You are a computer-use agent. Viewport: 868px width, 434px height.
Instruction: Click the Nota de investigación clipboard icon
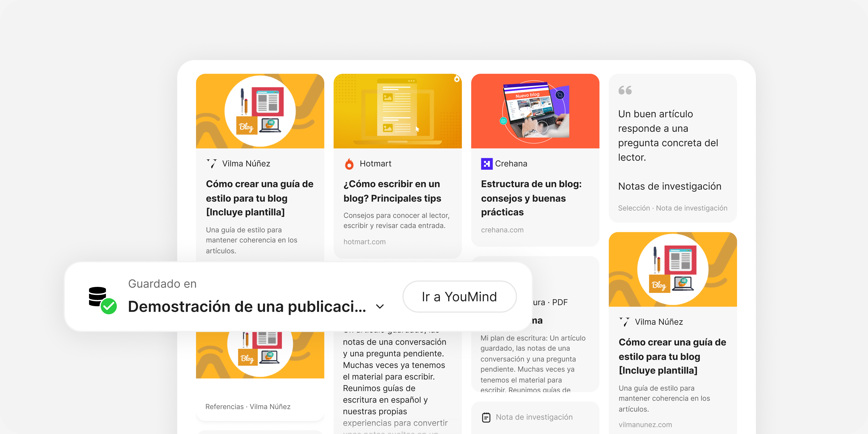coord(486,417)
